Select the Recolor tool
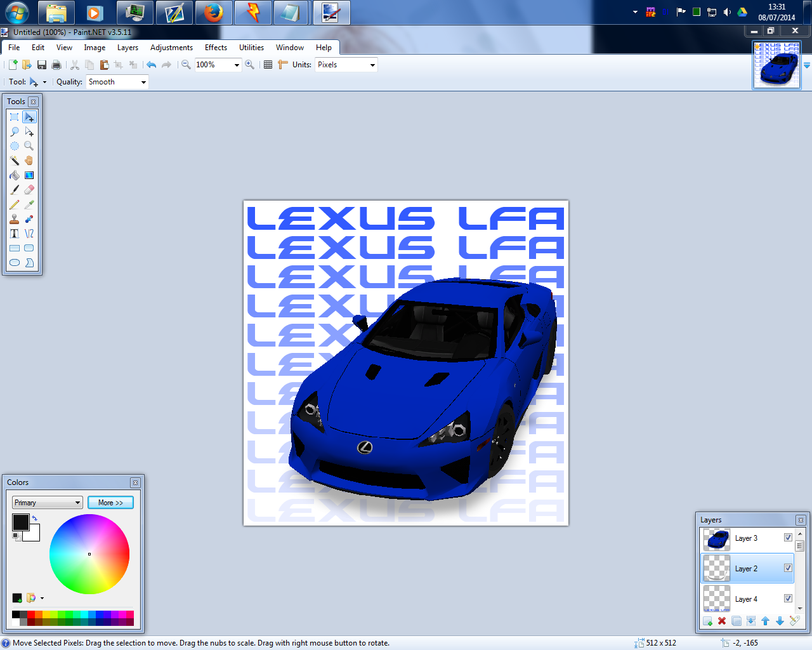This screenshot has width=812, height=650. [x=29, y=219]
